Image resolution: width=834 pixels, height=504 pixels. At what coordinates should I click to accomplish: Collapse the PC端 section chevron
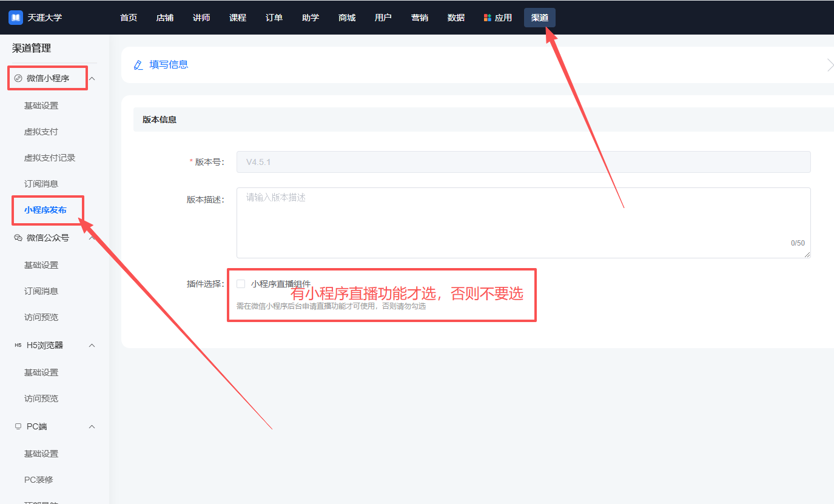tap(92, 426)
